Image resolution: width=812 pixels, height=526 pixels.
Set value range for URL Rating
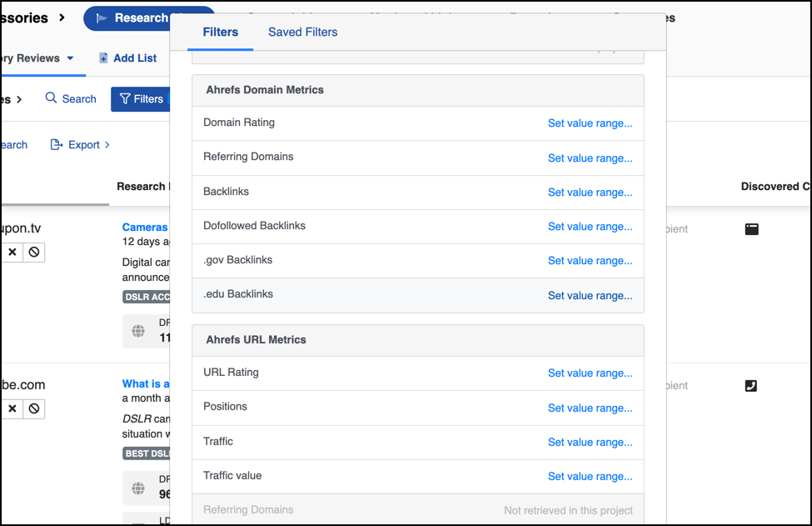pos(590,373)
